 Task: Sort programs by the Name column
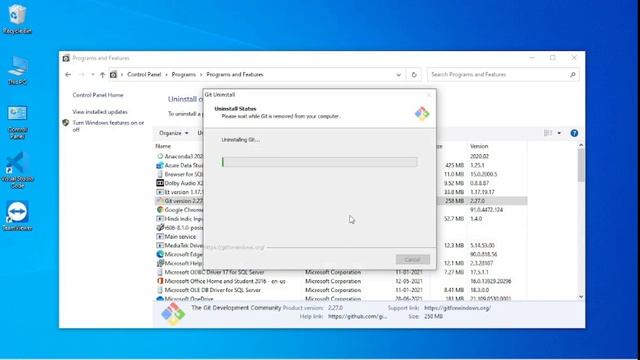coord(163,146)
